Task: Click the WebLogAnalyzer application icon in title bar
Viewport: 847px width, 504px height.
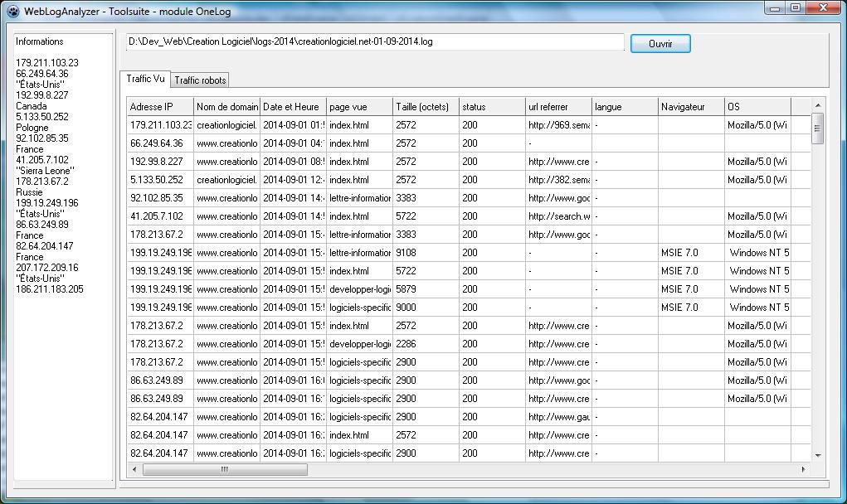Action: (10, 11)
